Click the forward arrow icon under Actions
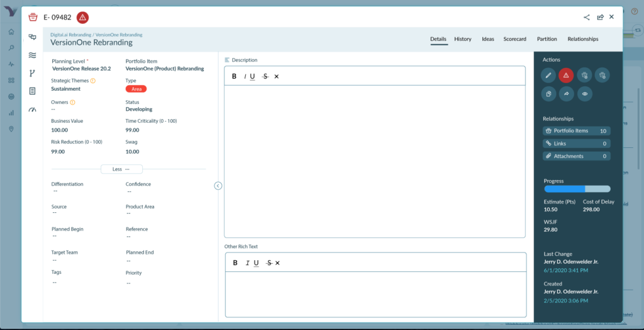Screen dimensions: 644x330 567,94
